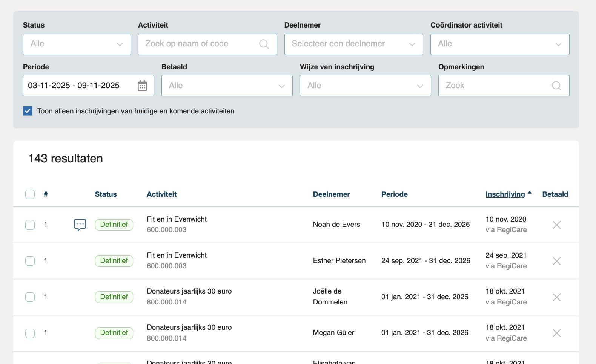Screen dimensions: 596x364
Task: Open the calendar picker icon
Action: click(142, 86)
